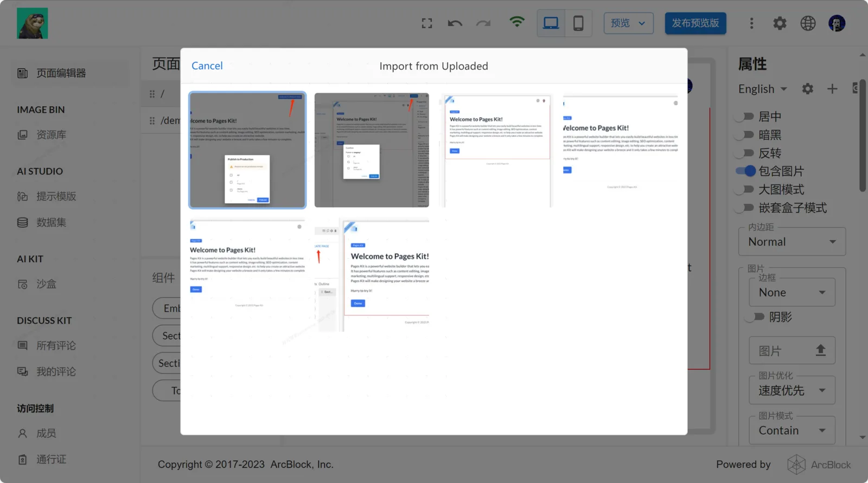Click the properties panel vertical scrollbar
Viewport: 868px width, 483px height.
pos(863,136)
